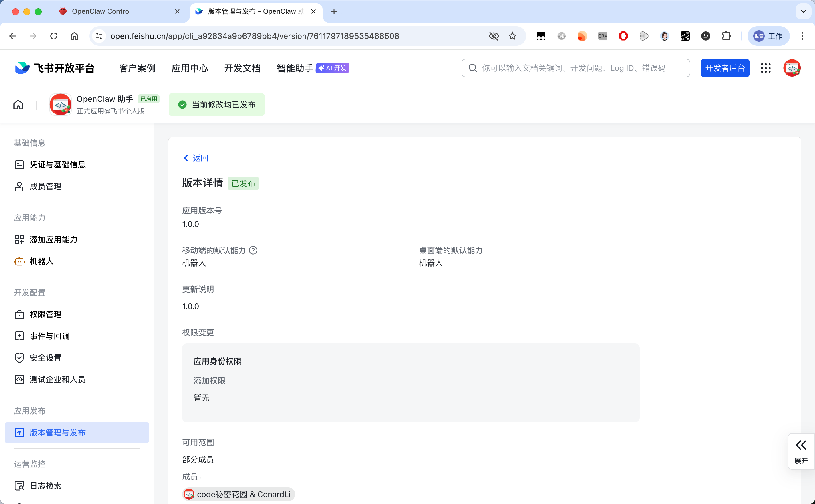815x504 pixels.
Task: Click the documentation search input field
Action: (575, 68)
